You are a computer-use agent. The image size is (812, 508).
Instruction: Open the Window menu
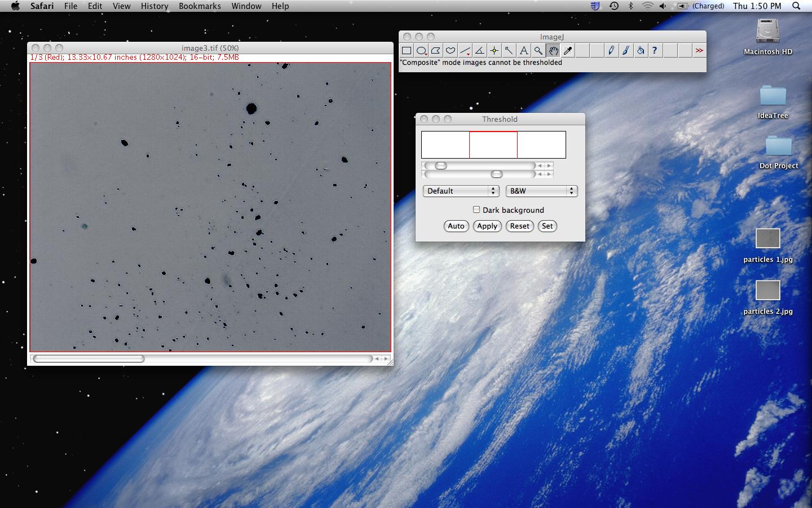point(246,6)
